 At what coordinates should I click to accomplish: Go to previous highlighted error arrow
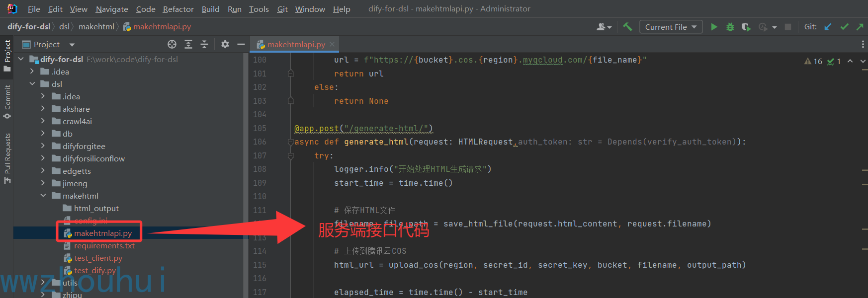(x=850, y=61)
